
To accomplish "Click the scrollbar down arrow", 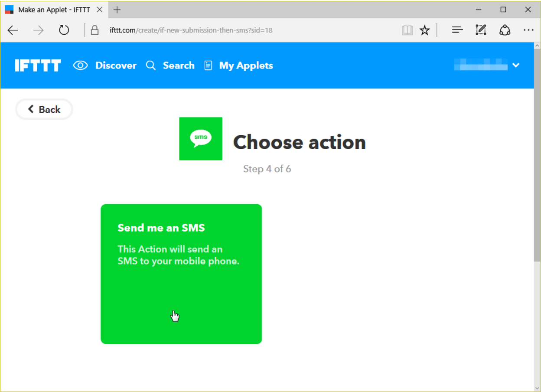I will (x=537, y=388).
